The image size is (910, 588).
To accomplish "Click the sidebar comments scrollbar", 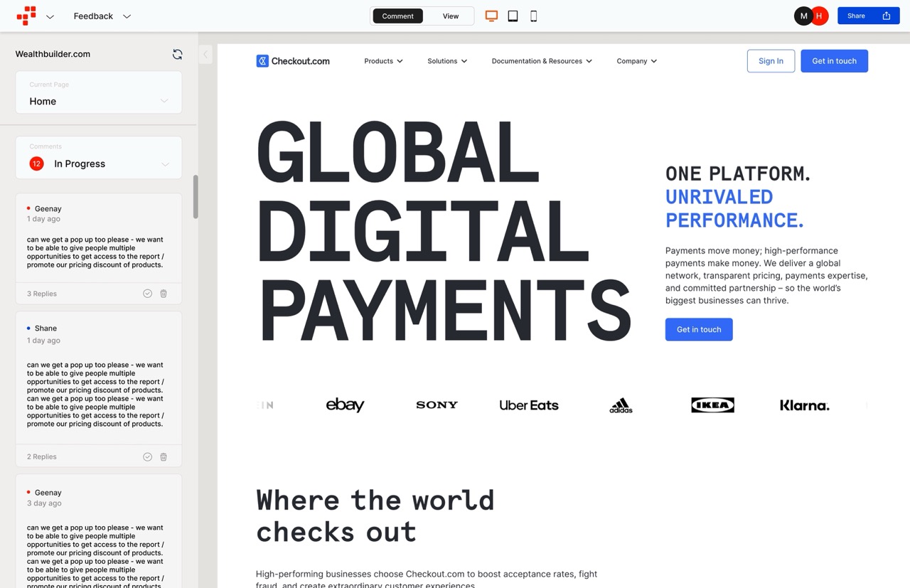I will coord(196,197).
